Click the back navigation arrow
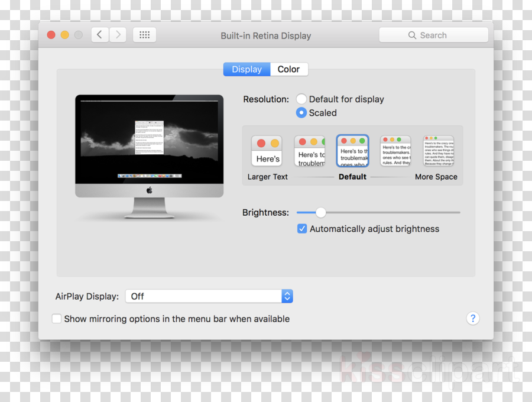Viewport: 532px width, 402px height. click(x=99, y=34)
